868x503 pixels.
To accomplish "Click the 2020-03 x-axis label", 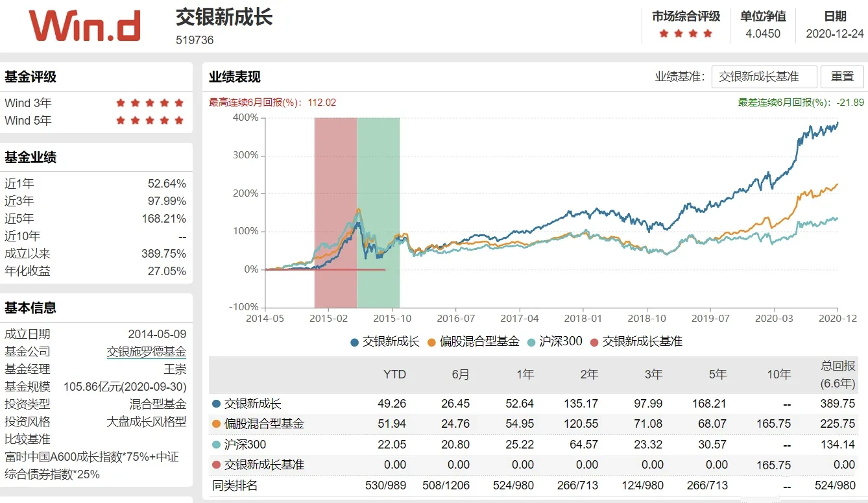I will 773,319.
